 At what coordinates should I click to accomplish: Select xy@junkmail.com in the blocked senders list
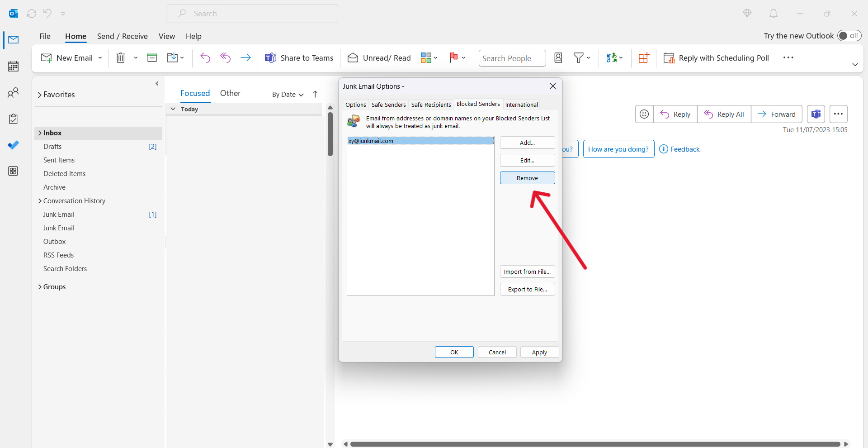click(371, 141)
